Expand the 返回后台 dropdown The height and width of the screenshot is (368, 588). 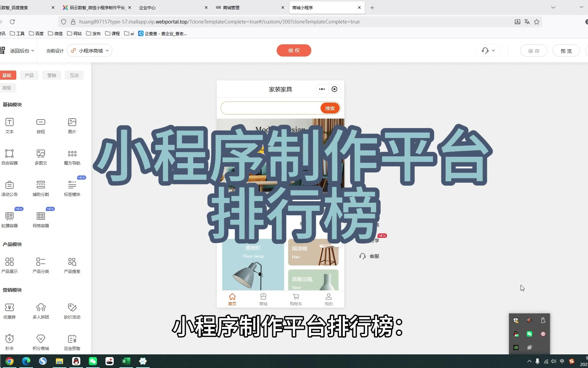pos(22,51)
